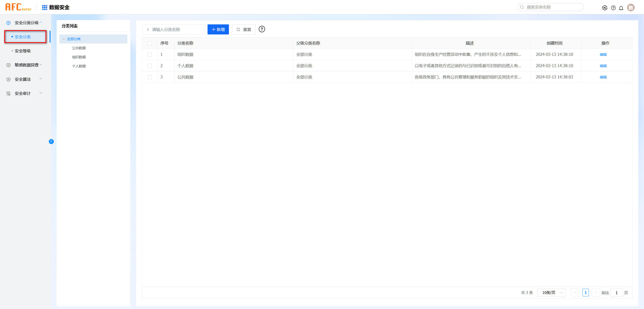
Task: Check the 组织数据 row checkbox
Action: tap(150, 55)
